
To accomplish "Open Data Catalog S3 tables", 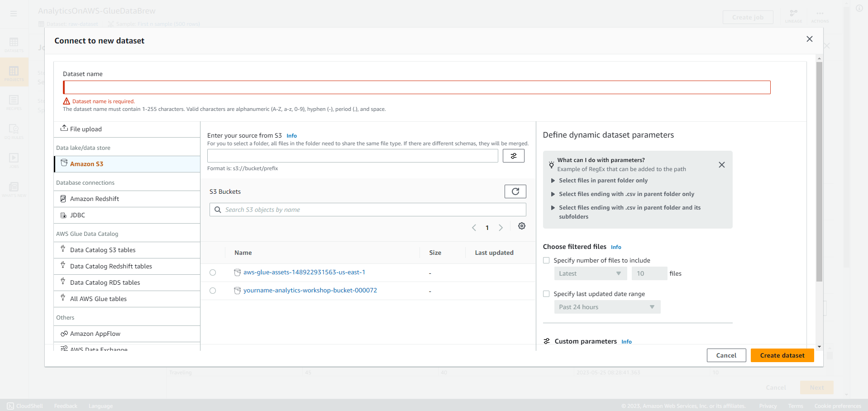I will (x=127, y=250).
